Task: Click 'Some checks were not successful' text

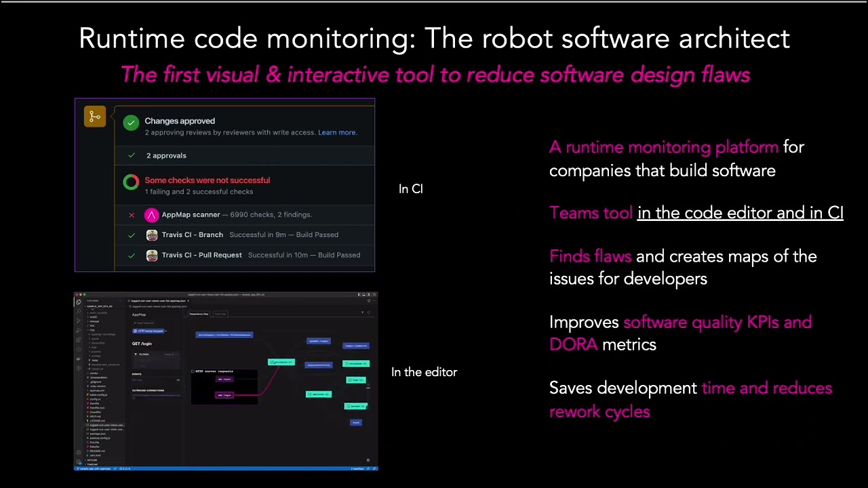Action: tap(208, 180)
